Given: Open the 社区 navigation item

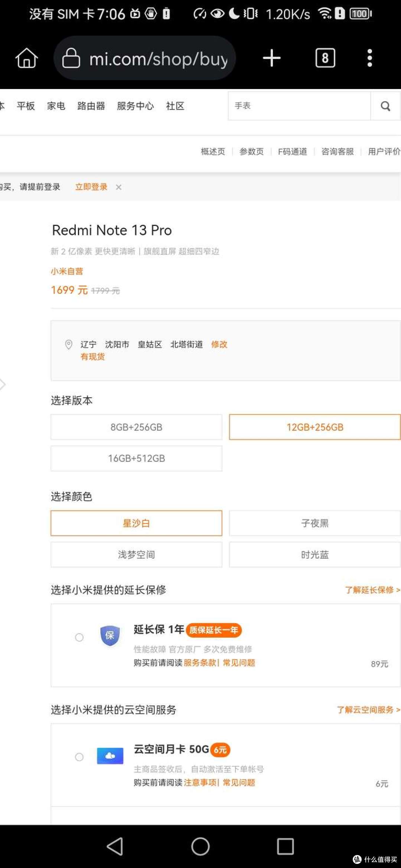Looking at the screenshot, I should coord(175,106).
